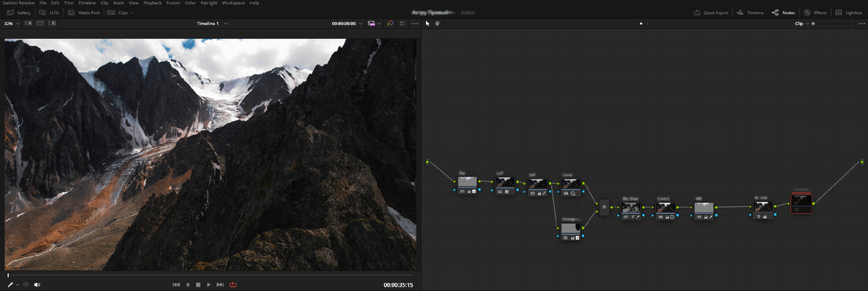Select the arrow pointer tool in node editor
Screen dimensions: 868x291
(x=427, y=24)
